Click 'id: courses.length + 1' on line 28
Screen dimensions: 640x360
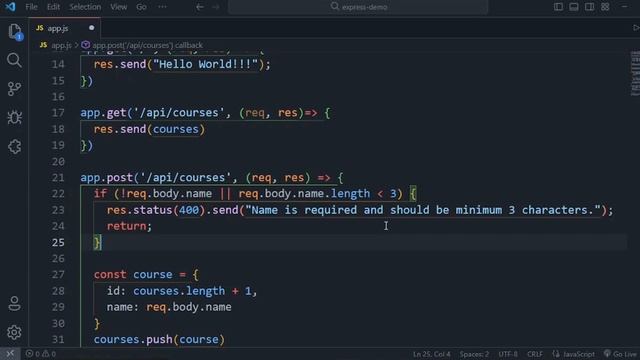point(179,291)
